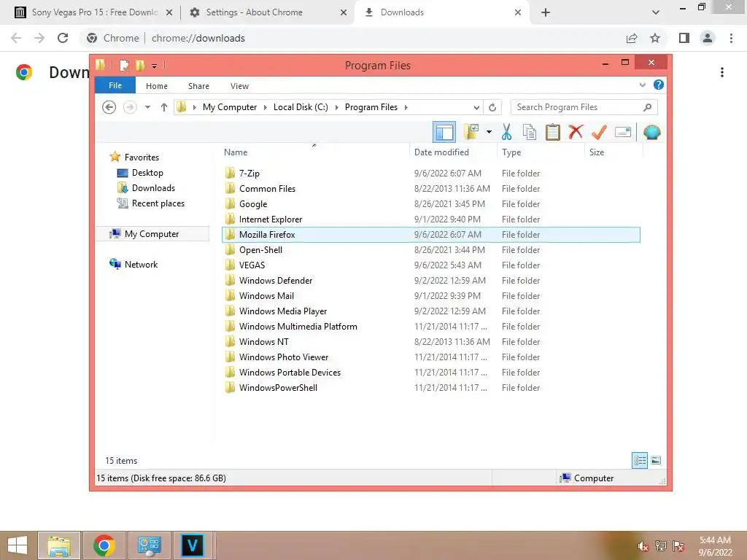Open Chrome three-dot menu
This screenshot has height=560, width=747.
pos(731,38)
